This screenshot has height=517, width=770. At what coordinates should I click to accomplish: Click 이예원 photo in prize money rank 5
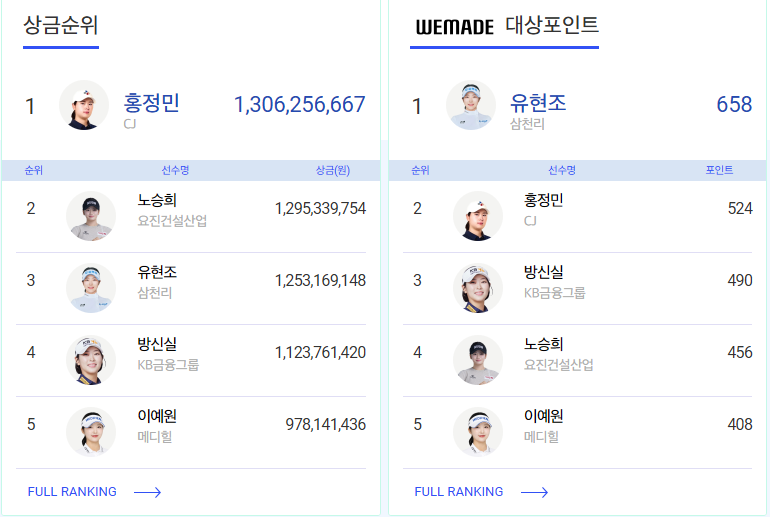[x=91, y=432]
